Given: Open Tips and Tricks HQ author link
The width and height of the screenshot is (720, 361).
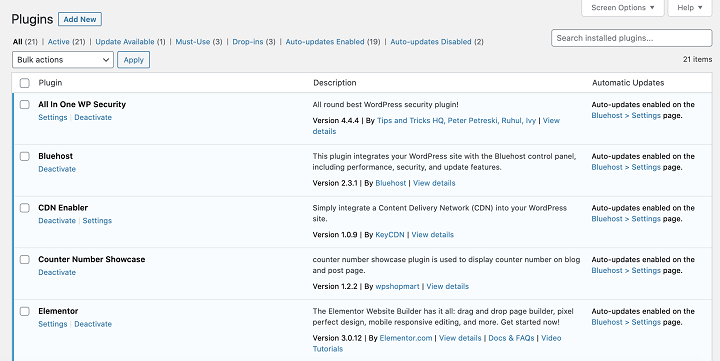Looking at the screenshot, I should click(x=411, y=121).
